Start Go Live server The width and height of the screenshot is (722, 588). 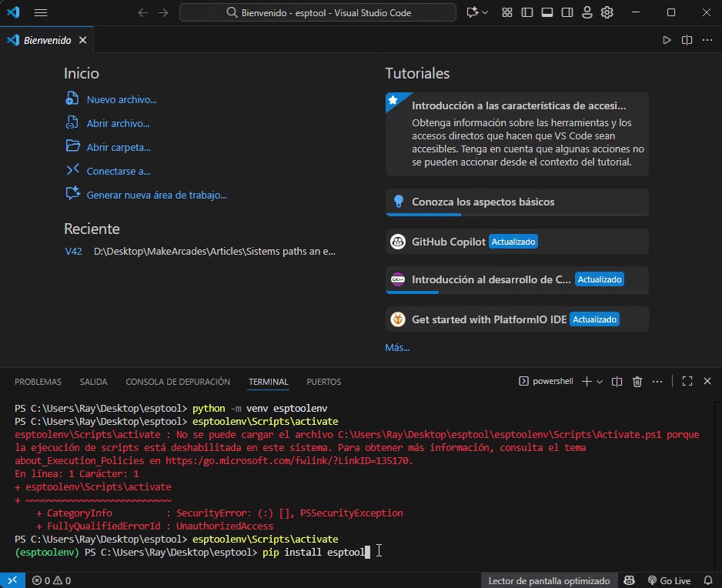(668, 580)
